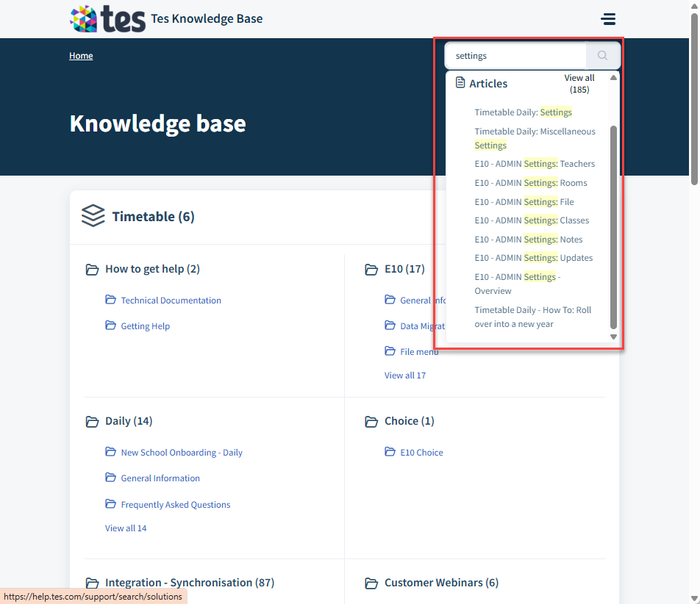Click the search results scrollbar thumb
The image size is (700, 604).
click(x=613, y=227)
